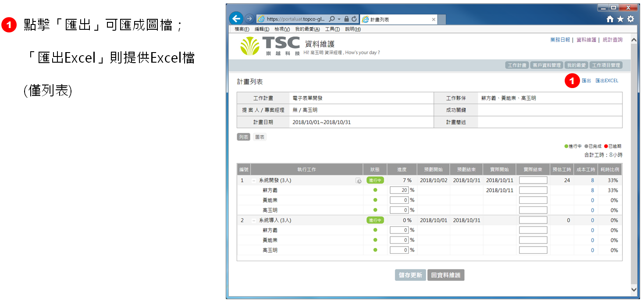Click the browser Back arrow button
Screen dimensions: 644x304
point(237,19)
